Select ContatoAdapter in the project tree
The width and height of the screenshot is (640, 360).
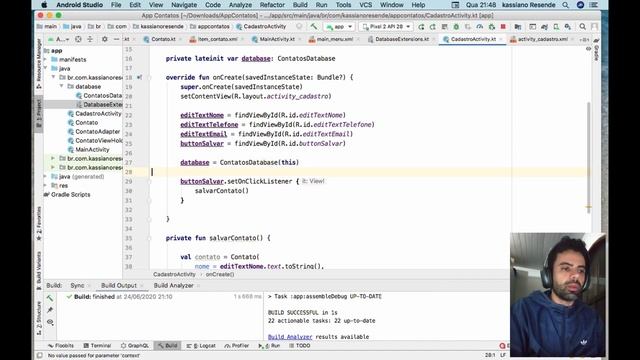coord(98,131)
